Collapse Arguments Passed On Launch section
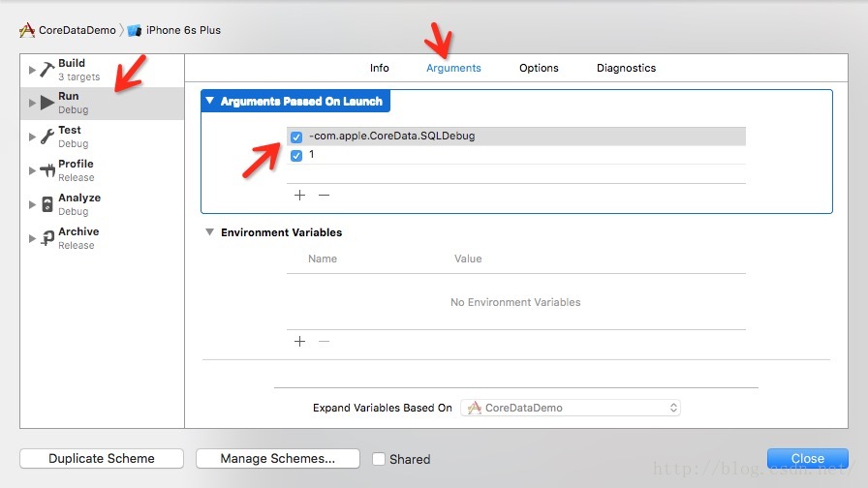 (x=209, y=101)
